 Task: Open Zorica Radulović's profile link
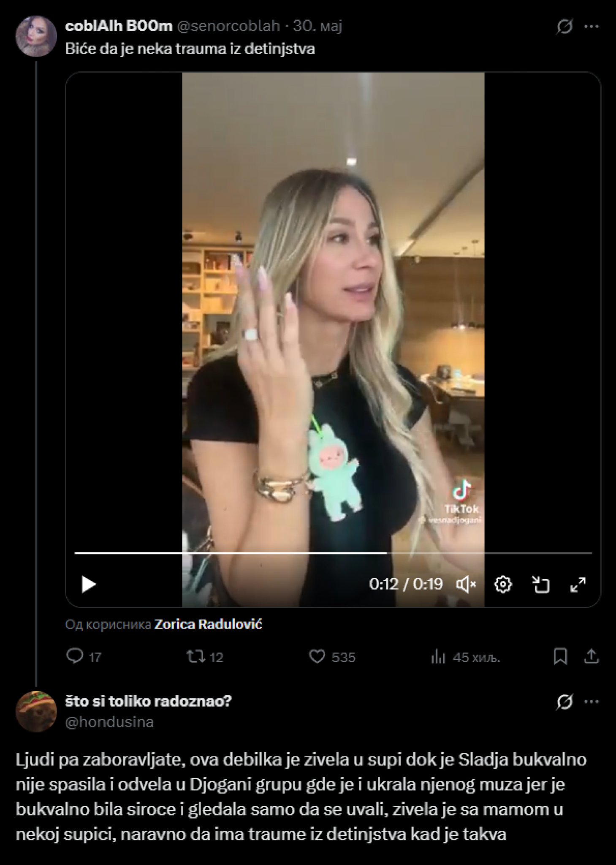point(208,624)
